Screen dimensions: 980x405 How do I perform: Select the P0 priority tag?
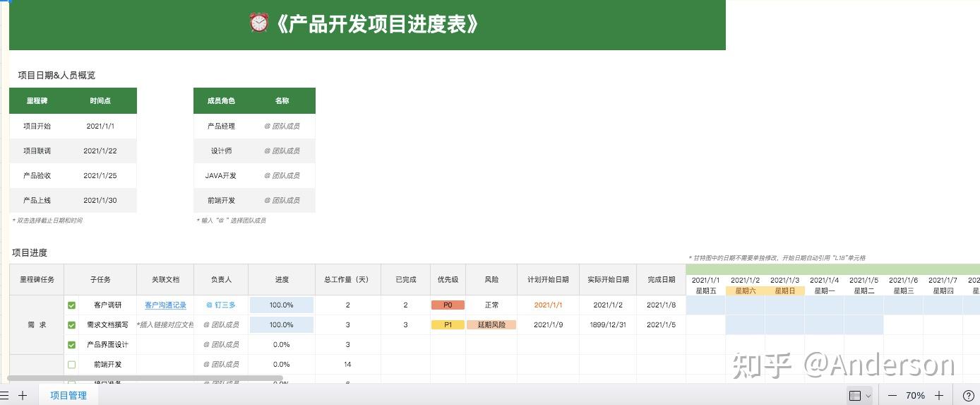[x=448, y=305]
